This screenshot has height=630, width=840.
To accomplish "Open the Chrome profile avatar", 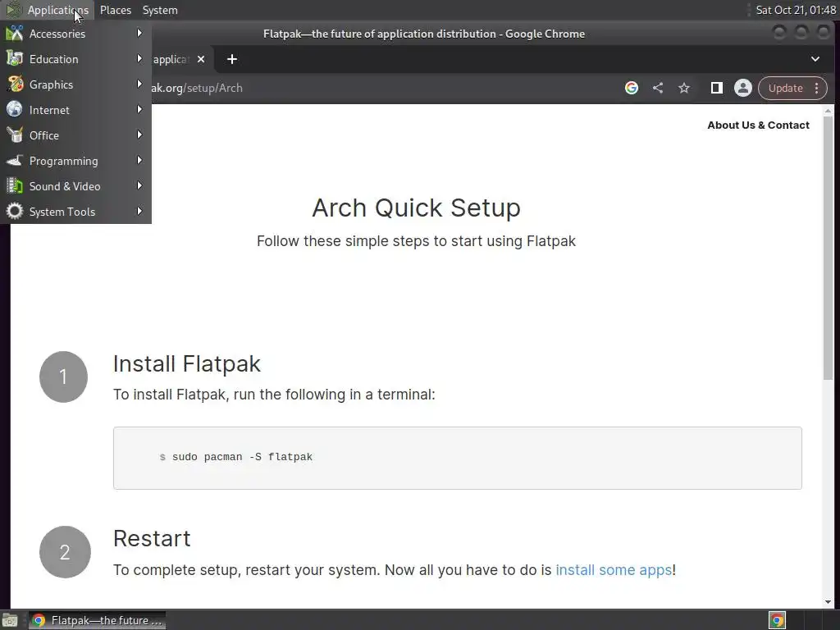I will [743, 88].
